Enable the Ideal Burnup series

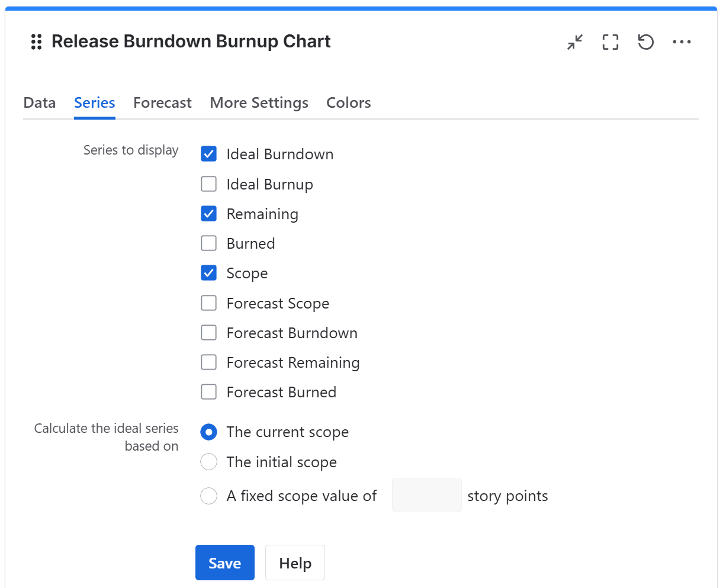208,184
